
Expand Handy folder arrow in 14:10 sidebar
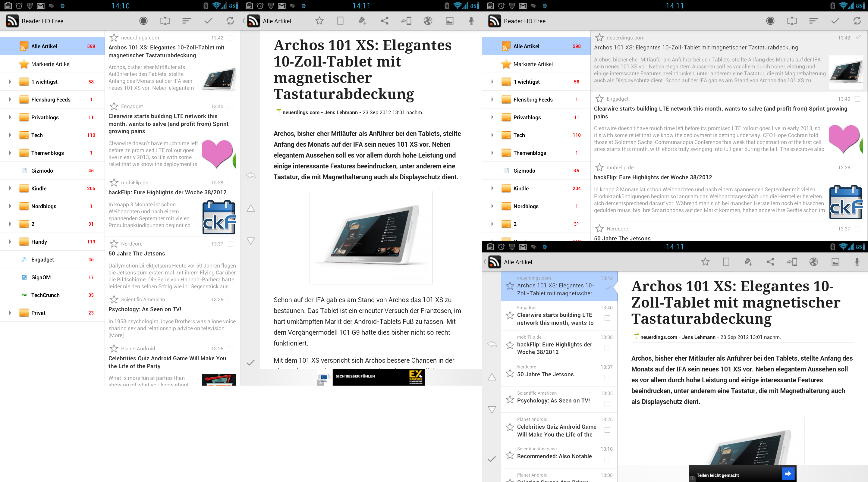[x=10, y=242]
